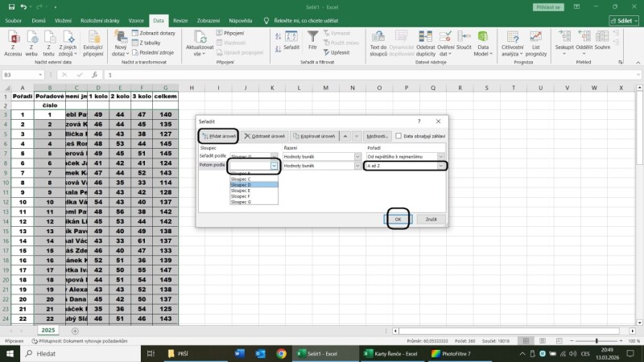Switch to the Vzorce ribbon tab
Viewport: 644px width, 362px height.
pos(136,21)
